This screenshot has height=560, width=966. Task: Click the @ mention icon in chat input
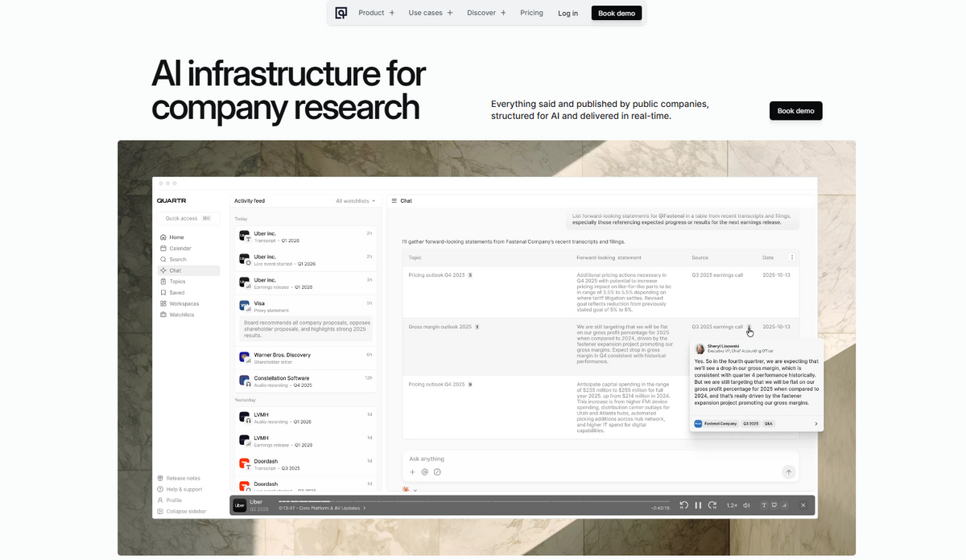click(425, 472)
